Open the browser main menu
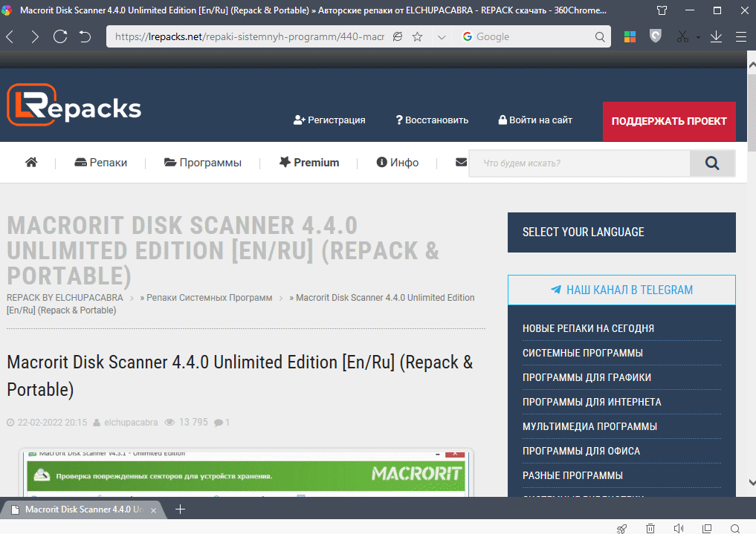The image size is (756, 534). (x=741, y=36)
